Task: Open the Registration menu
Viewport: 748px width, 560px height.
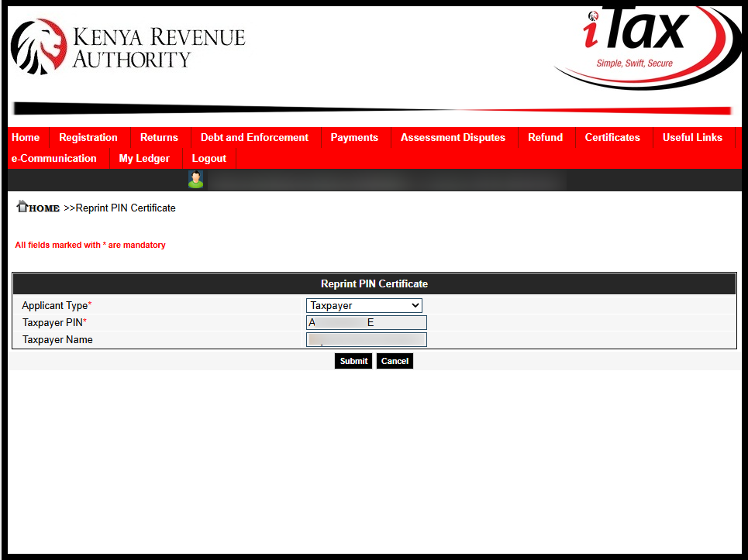Action: click(x=88, y=137)
